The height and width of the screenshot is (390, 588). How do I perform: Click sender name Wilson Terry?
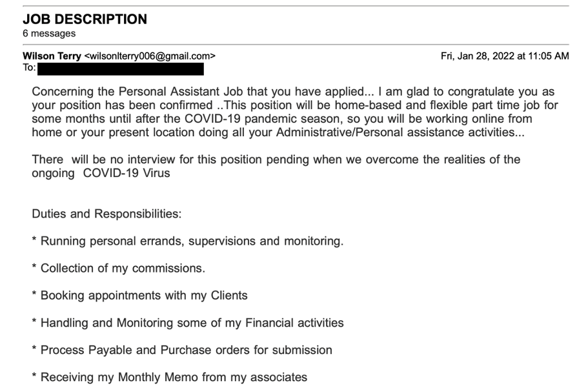pyautogui.click(x=52, y=56)
